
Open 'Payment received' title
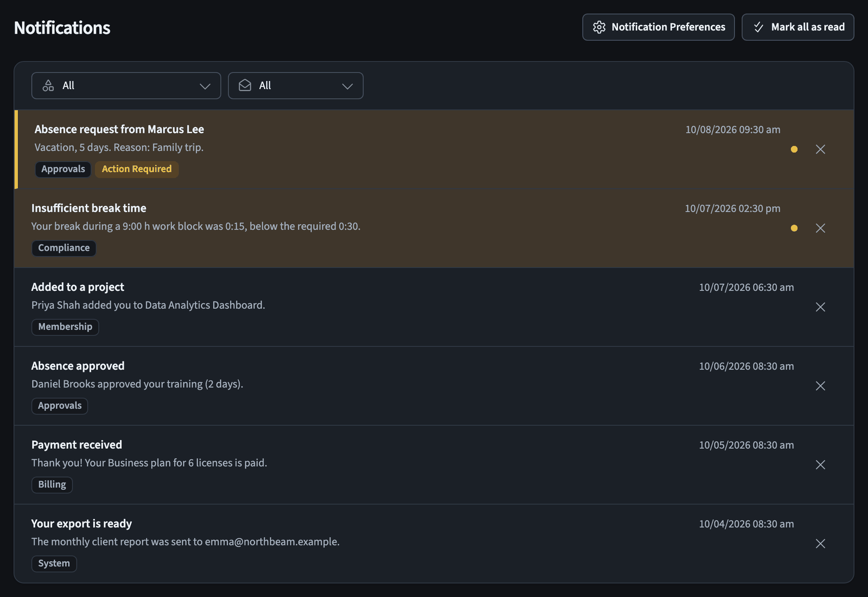[76, 444]
